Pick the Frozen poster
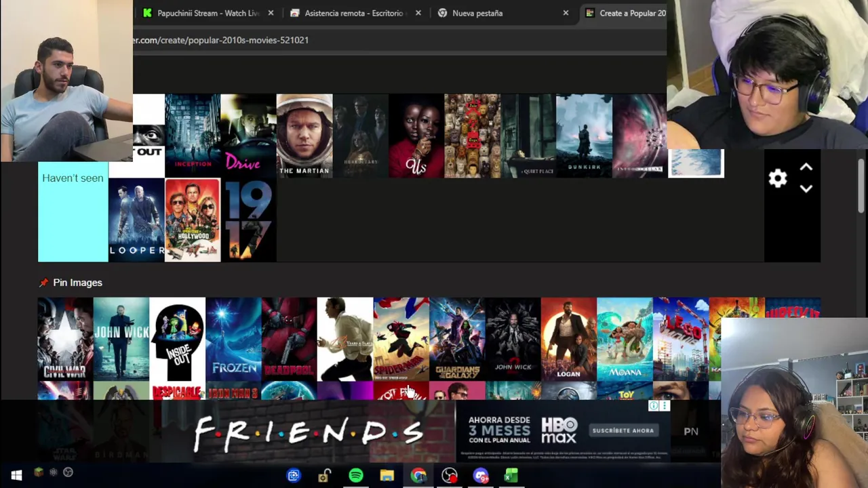 (233, 339)
